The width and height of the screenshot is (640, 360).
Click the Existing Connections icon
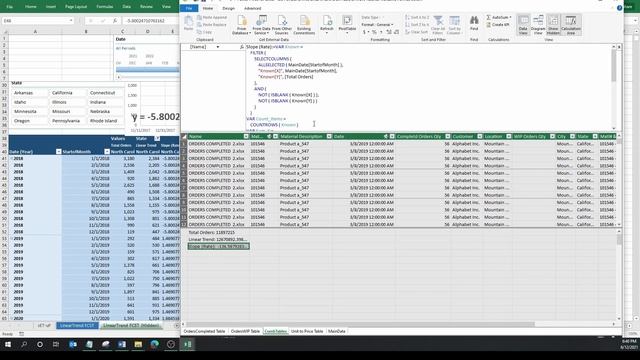[x=304, y=25]
